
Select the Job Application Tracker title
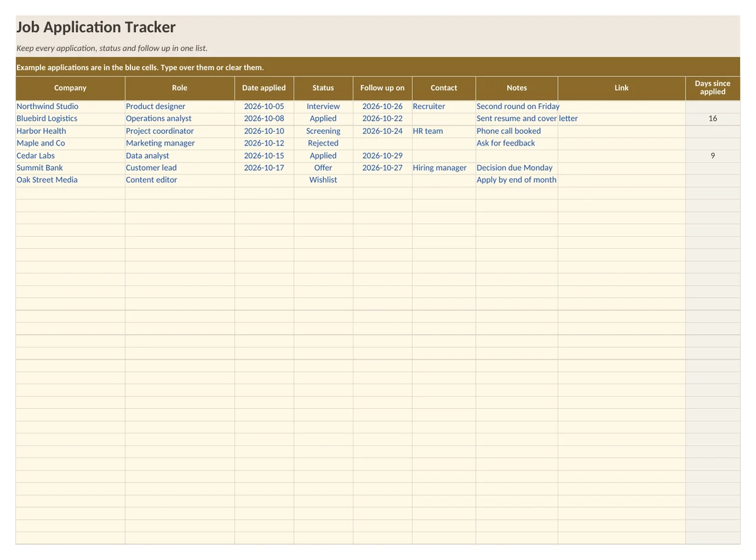[x=96, y=27]
